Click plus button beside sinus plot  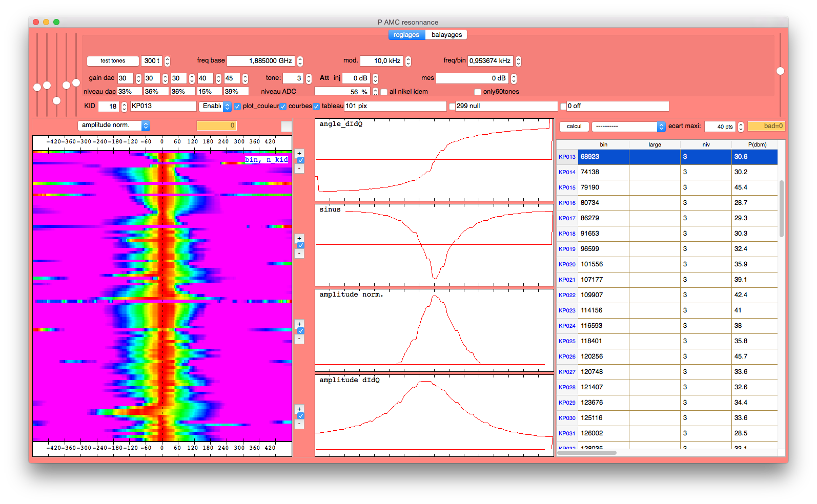[x=299, y=238]
